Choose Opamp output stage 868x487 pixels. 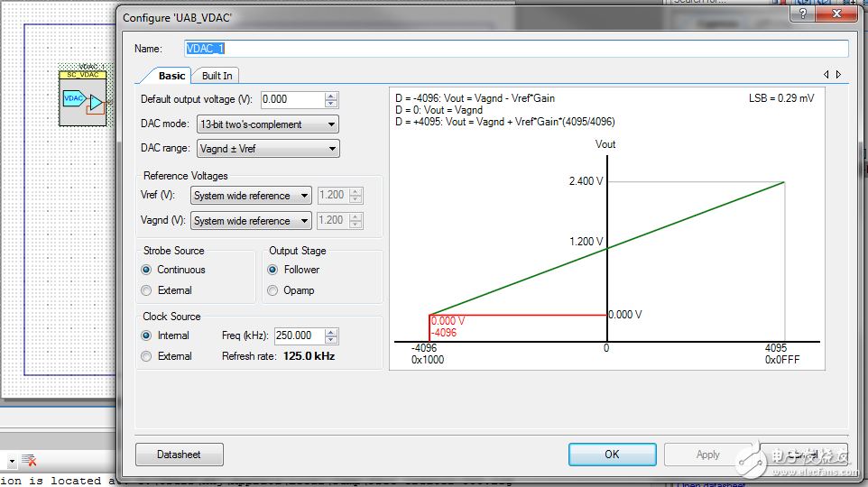[x=272, y=290]
